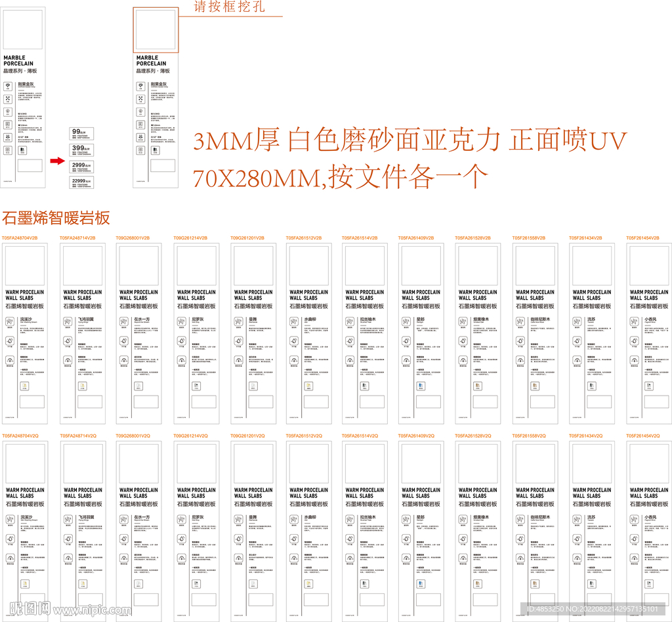The image size is (672, 622).
Task: Click the shield icon on the left MARBLE PORCELAIN sidebar
Action: [7, 110]
